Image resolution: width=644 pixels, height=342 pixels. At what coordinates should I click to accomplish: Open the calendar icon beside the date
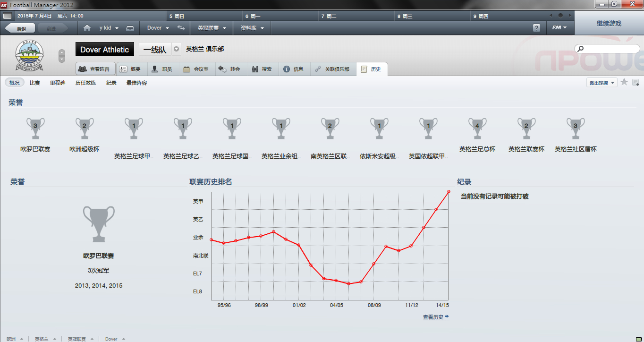tap(7, 16)
